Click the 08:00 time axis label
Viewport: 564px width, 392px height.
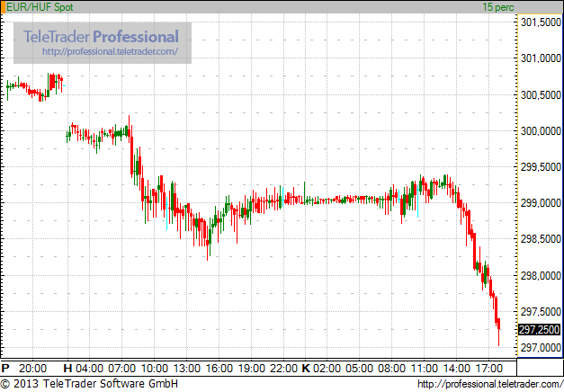click(391, 369)
